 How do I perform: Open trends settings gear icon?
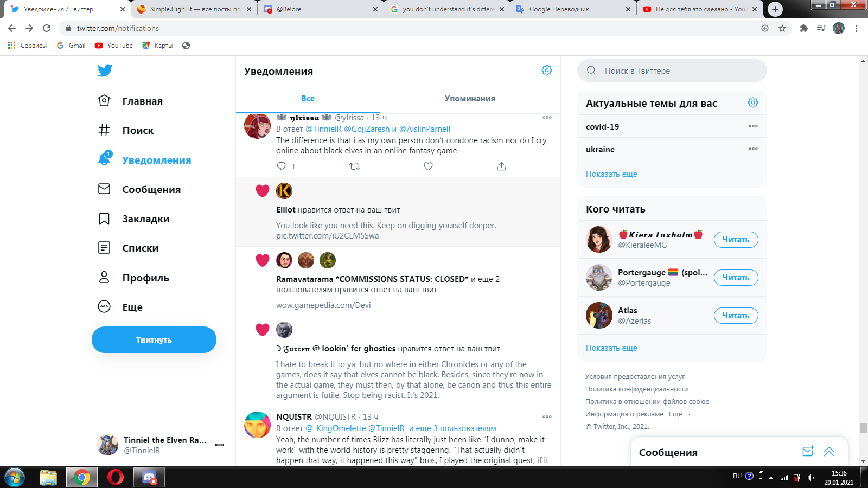(753, 102)
